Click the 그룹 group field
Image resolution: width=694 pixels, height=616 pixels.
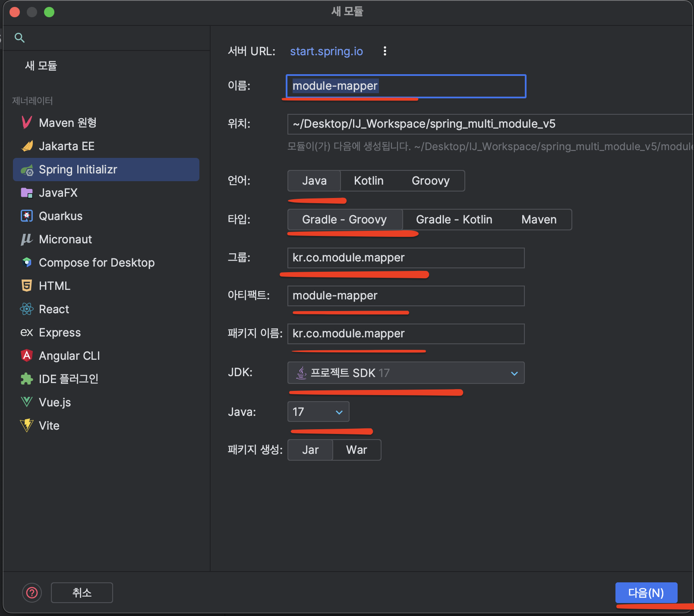(406, 258)
